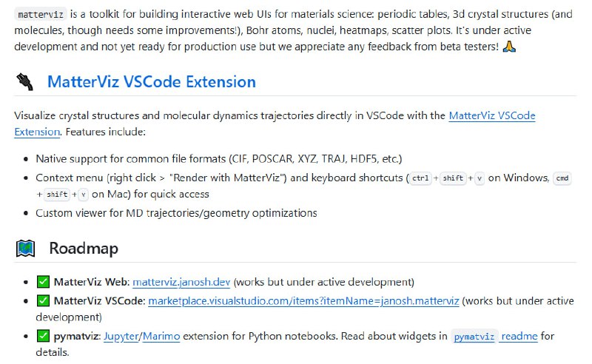Open the MatterViz VSCode Extension heading link

coord(152,82)
